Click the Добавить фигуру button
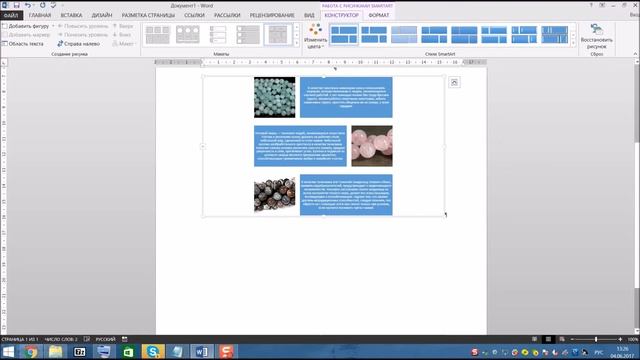Screen dimensions: 640x360 [x=25, y=26]
